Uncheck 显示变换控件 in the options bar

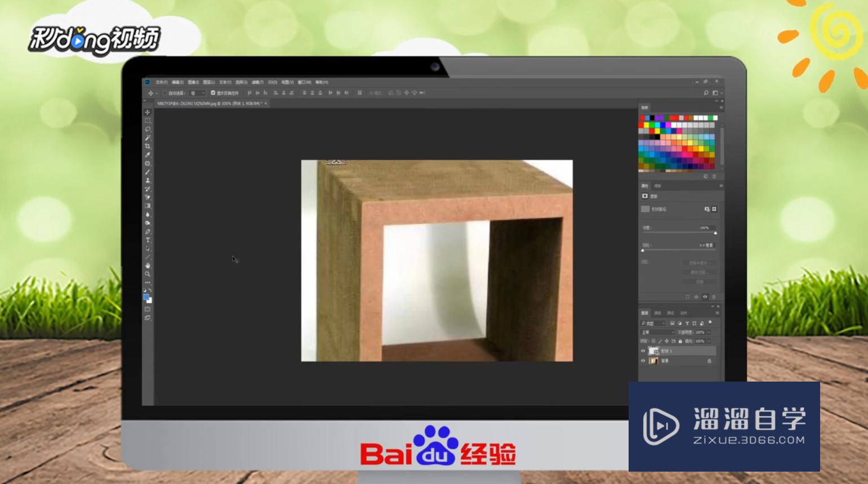(212, 92)
